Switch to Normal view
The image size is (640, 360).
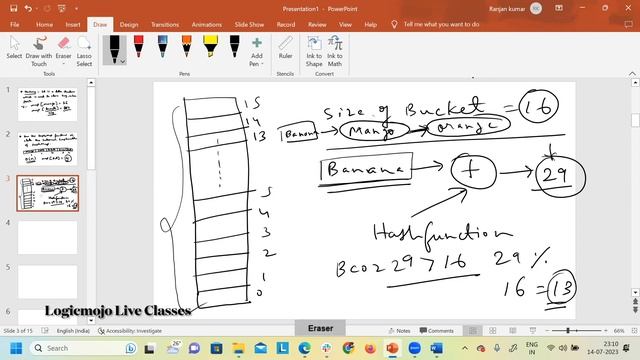(473, 331)
